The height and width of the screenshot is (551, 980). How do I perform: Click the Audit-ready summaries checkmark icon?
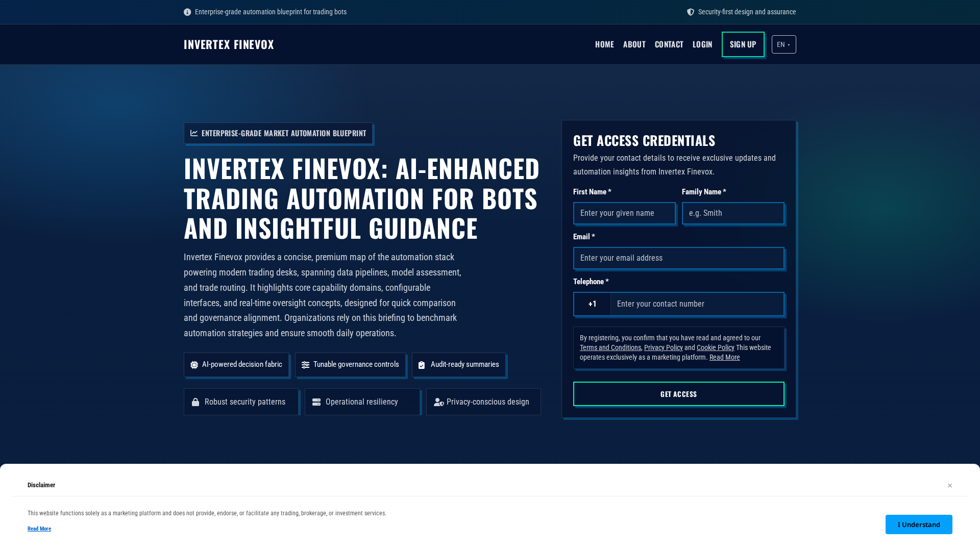point(422,364)
